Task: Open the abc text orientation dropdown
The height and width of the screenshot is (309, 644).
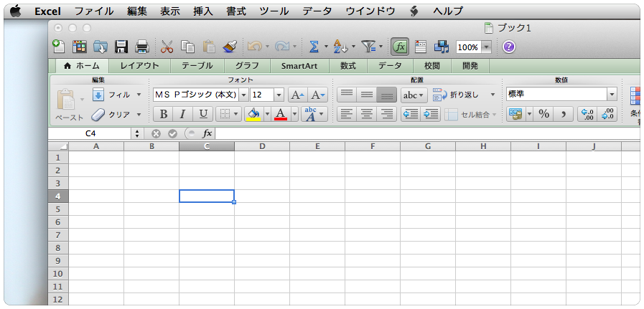Action: (x=414, y=95)
